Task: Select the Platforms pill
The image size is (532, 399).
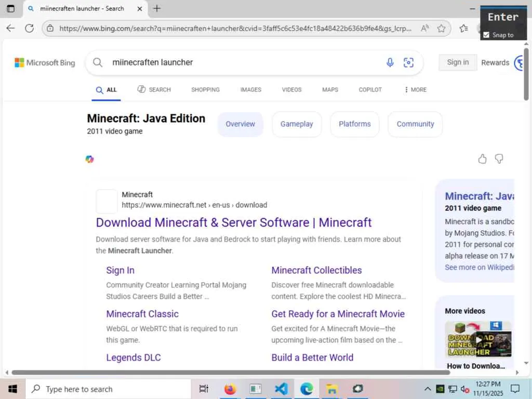Action: click(x=354, y=124)
